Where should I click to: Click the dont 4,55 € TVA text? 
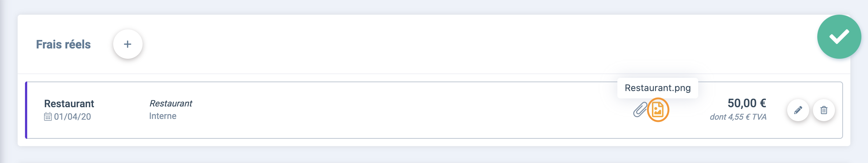point(738,117)
